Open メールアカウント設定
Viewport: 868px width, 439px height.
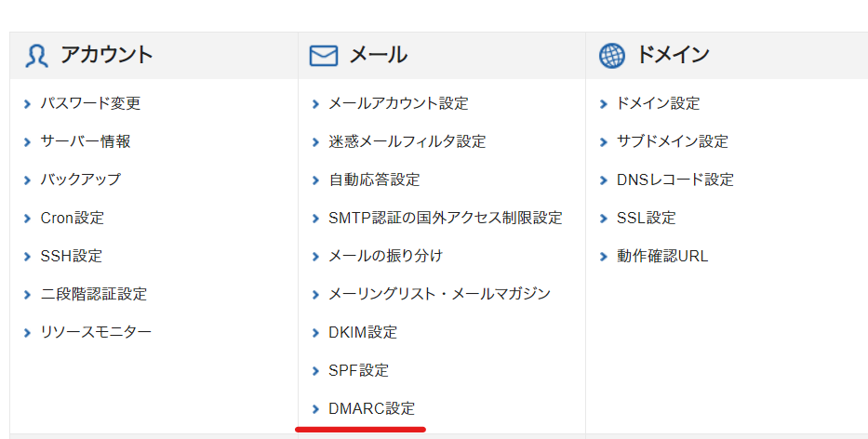tap(398, 103)
